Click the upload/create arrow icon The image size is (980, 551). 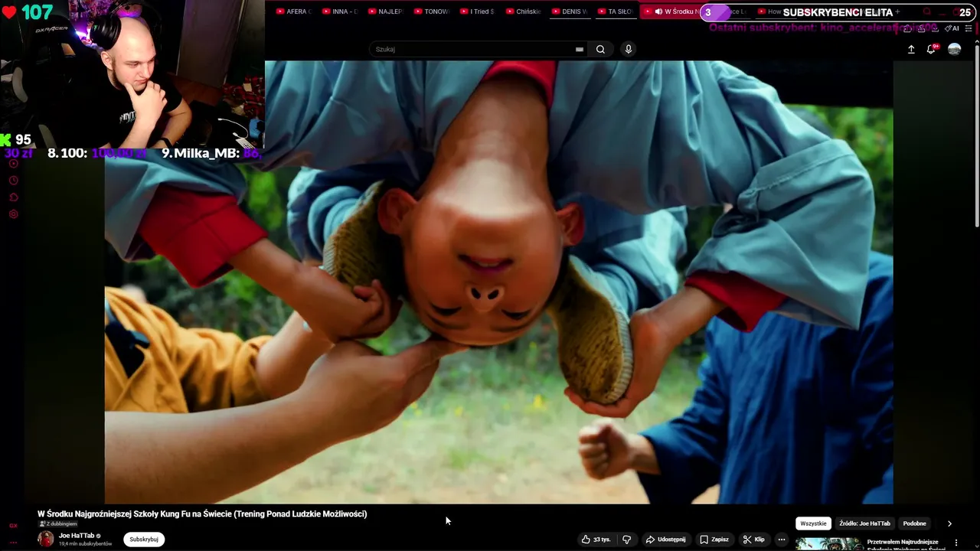pos(911,49)
